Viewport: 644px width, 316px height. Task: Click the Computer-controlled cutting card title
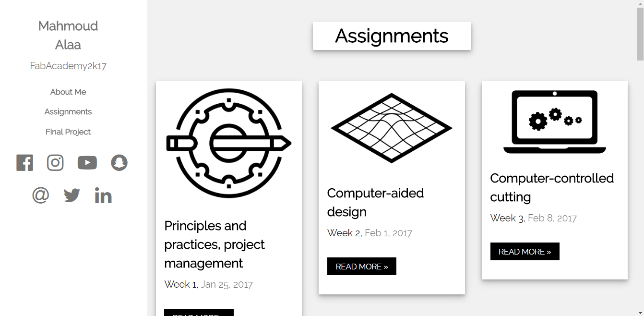point(552,187)
